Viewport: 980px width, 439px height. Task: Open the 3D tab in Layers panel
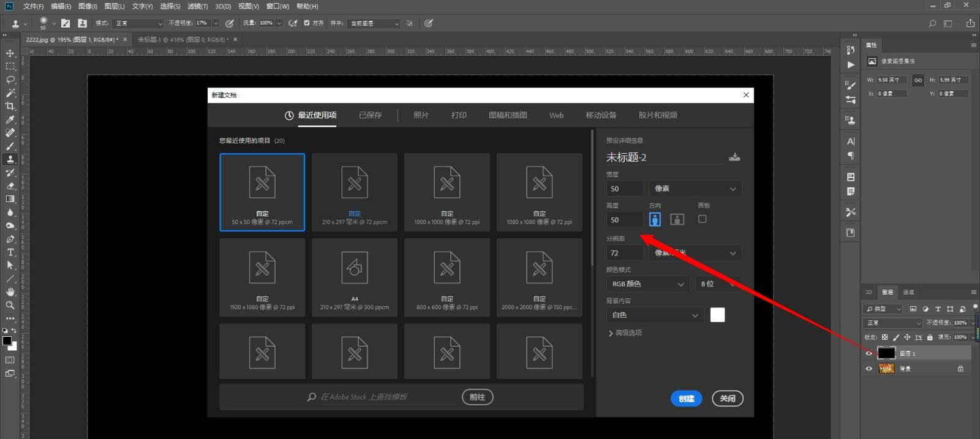coord(869,292)
